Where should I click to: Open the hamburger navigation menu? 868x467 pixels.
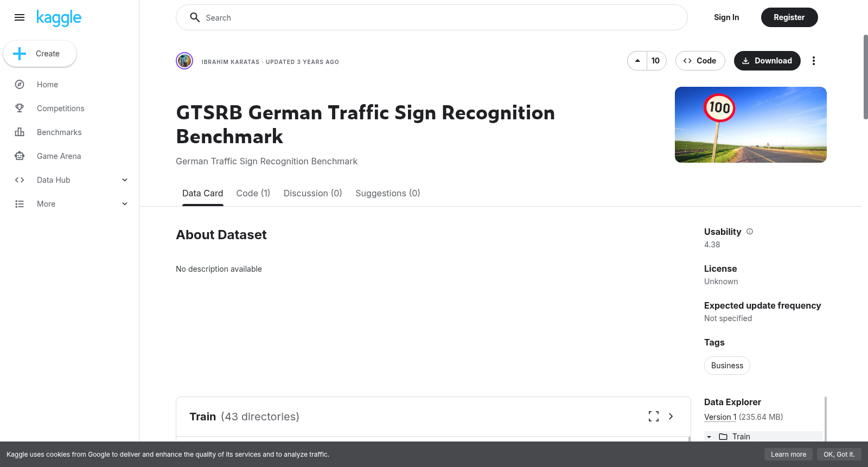20,17
